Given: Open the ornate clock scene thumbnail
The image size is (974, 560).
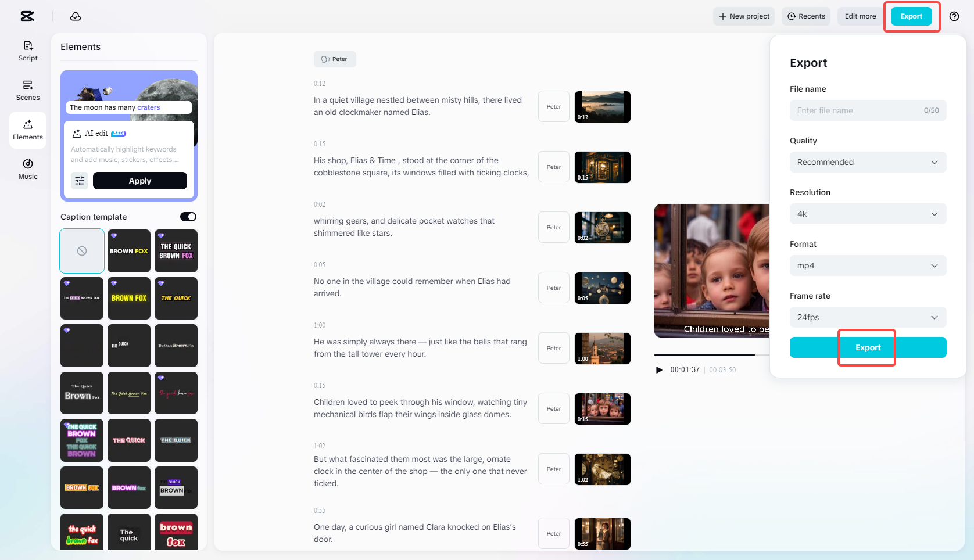Looking at the screenshot, I should tap(603, 469).
